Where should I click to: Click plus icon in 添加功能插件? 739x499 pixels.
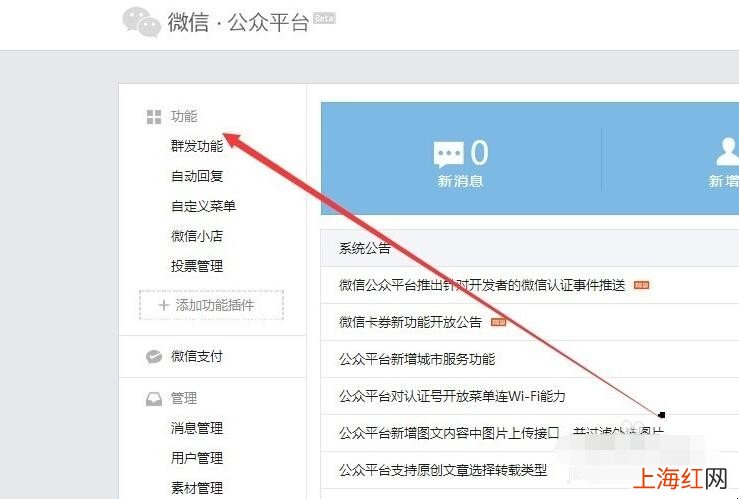(164, 305)
